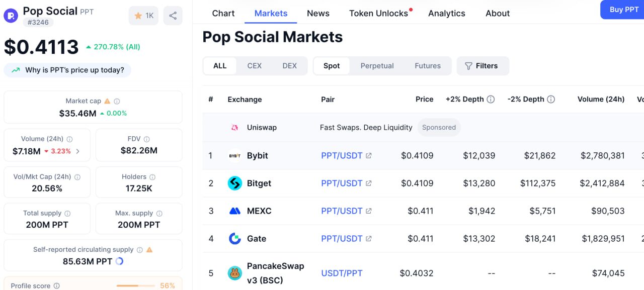Expand the Volume (24h) details chevron
This screenshot has height=290, width=644.
pos(78,151)
